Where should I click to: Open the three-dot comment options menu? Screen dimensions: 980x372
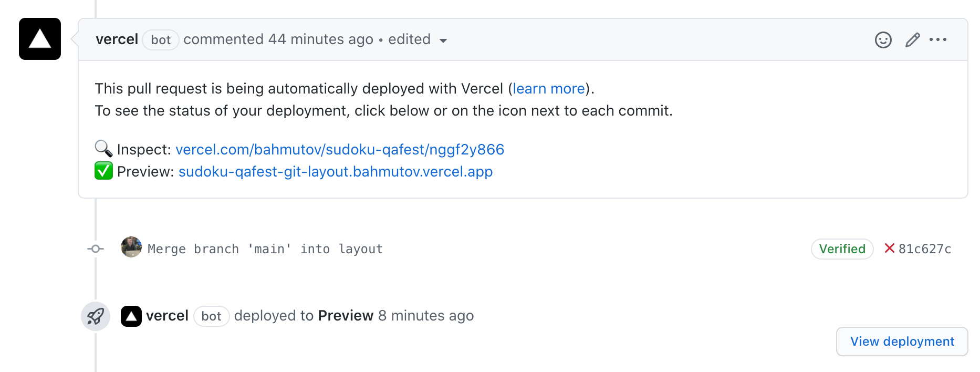[938, 40]
